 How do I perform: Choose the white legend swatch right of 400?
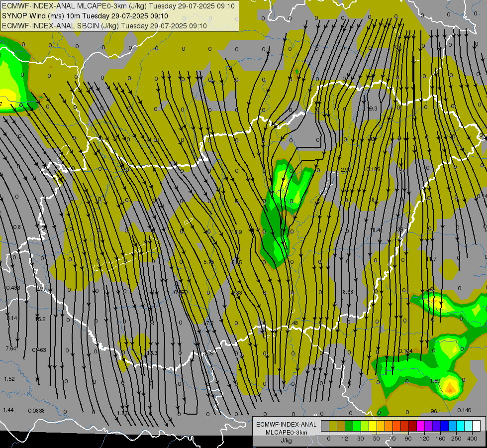477,426
